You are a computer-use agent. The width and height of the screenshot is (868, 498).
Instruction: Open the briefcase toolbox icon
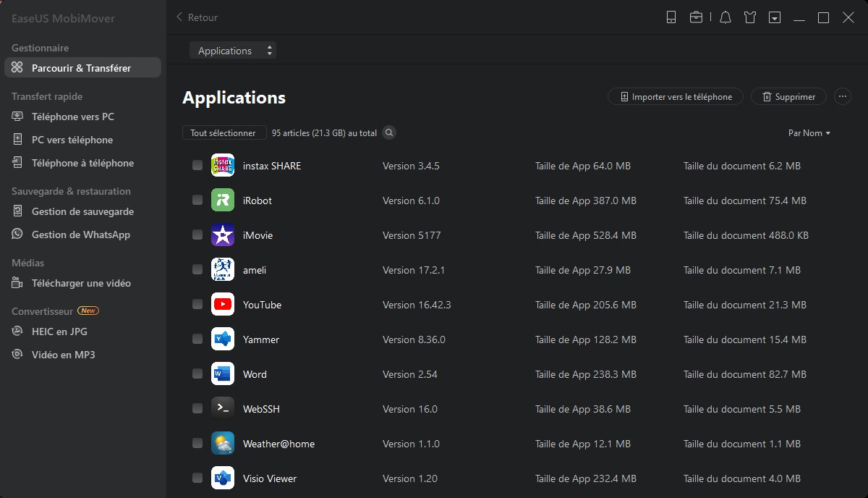coord(696,17)
